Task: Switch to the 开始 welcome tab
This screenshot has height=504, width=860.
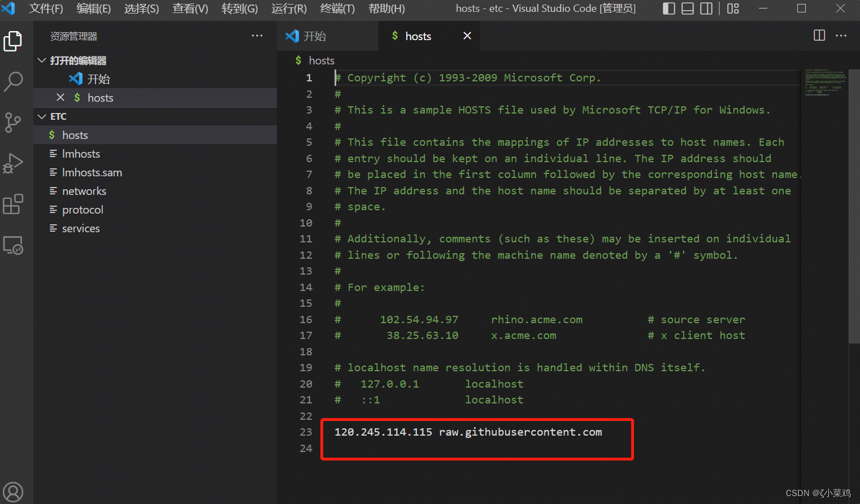Action: tap(328, 36)
